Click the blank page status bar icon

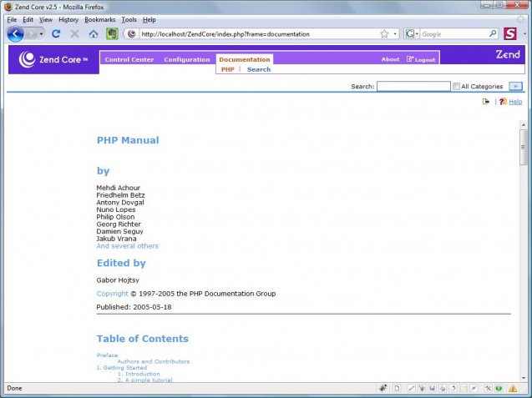pyautogui.click(x=397, y=388)
